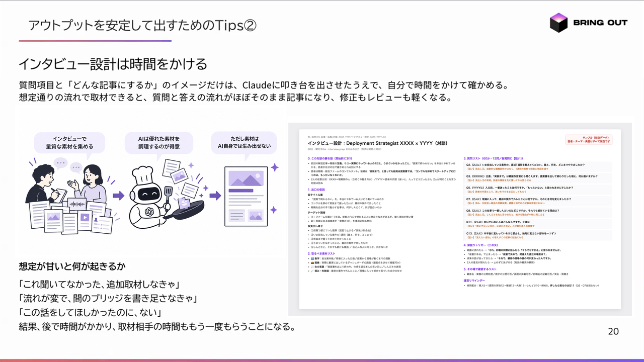Viewport: 644px width, 362px height.
Task: Click the page number 20
Action: coord(613,331)
